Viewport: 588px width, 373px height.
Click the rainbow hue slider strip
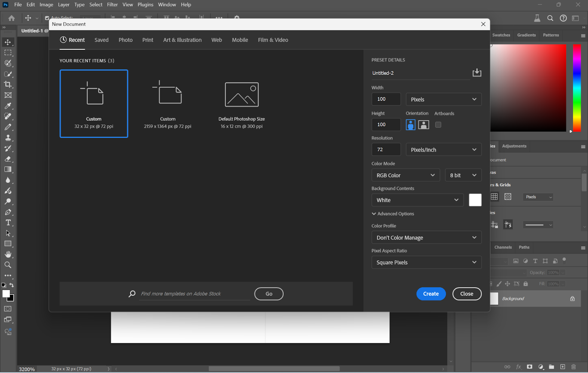[577, 88]
